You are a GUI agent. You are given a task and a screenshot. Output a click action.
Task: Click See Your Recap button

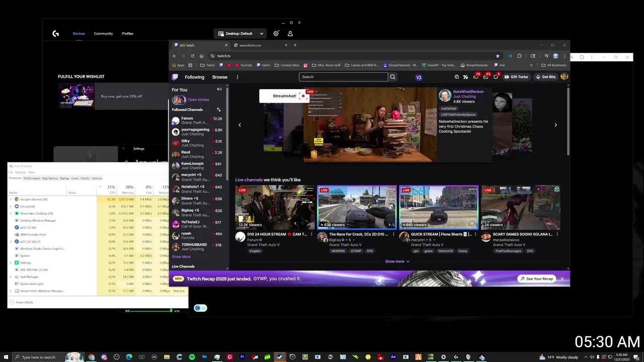[537, 279]
